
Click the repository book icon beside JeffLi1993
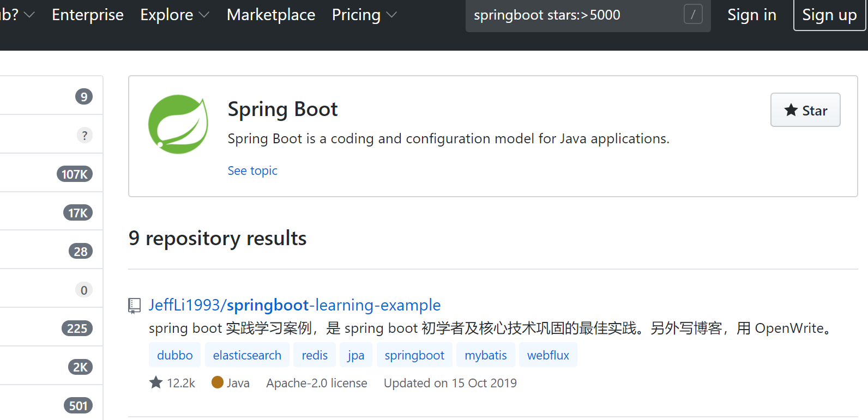click(134, 306)
